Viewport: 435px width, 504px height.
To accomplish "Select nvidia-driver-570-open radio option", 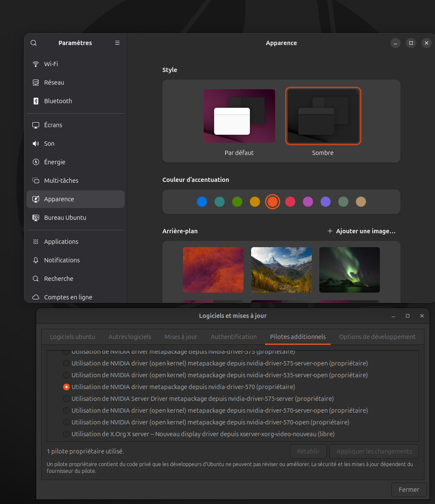I will coord(66,422).
